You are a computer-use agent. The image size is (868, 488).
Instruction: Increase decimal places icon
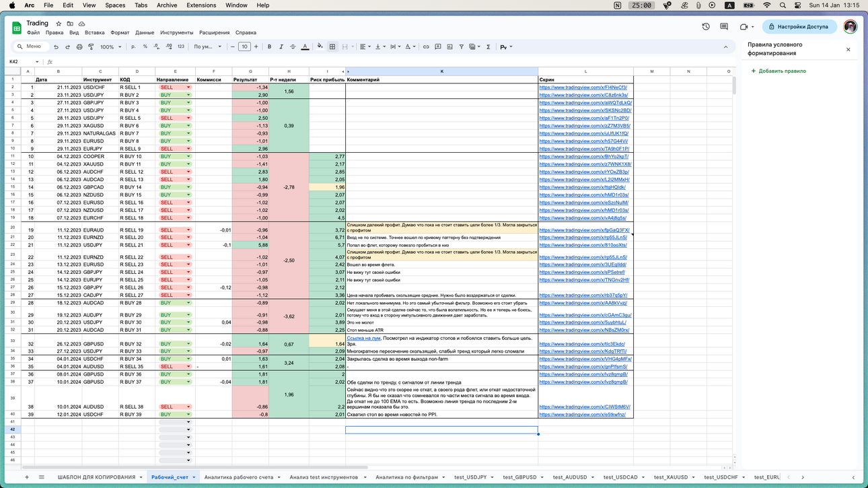(169, 47)
